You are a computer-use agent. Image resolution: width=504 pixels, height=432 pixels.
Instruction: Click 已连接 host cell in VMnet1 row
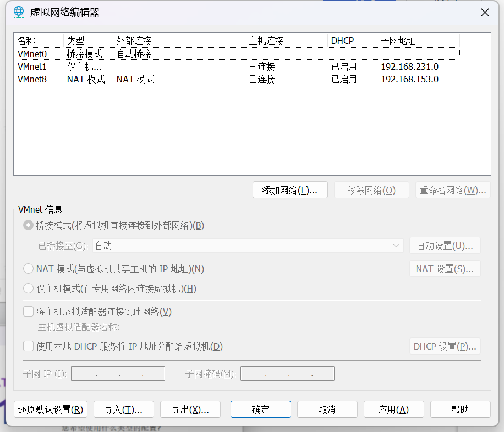click(262, 67)
